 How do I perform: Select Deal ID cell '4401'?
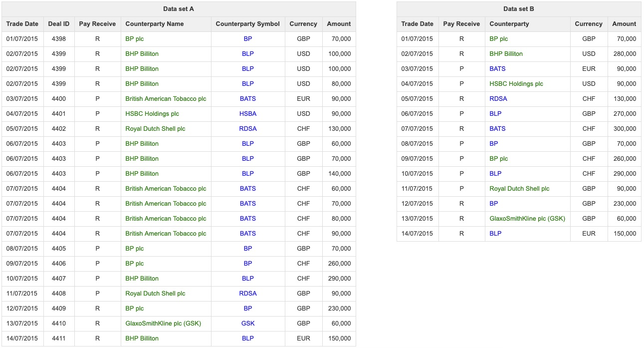[x=59, y=114]
